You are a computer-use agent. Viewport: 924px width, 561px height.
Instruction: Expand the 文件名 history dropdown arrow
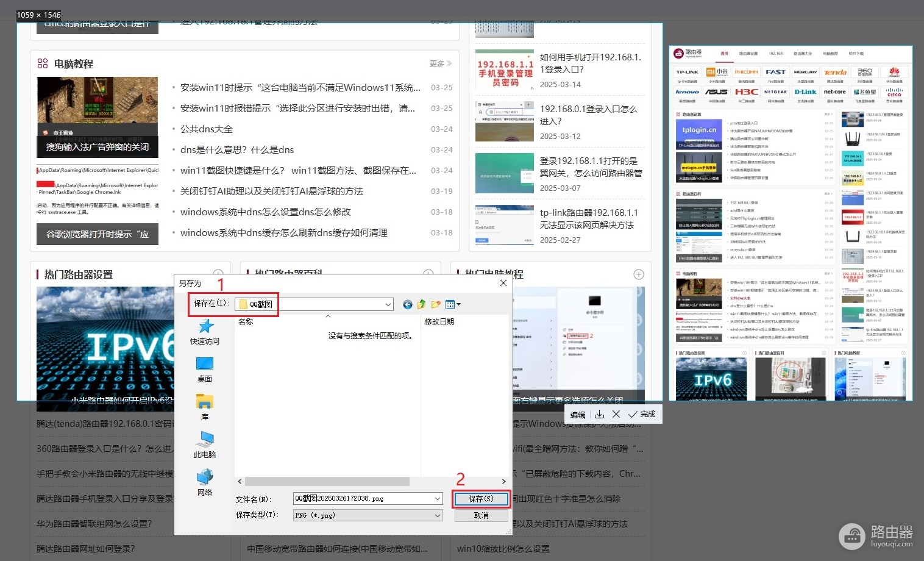tap(438, 499)
